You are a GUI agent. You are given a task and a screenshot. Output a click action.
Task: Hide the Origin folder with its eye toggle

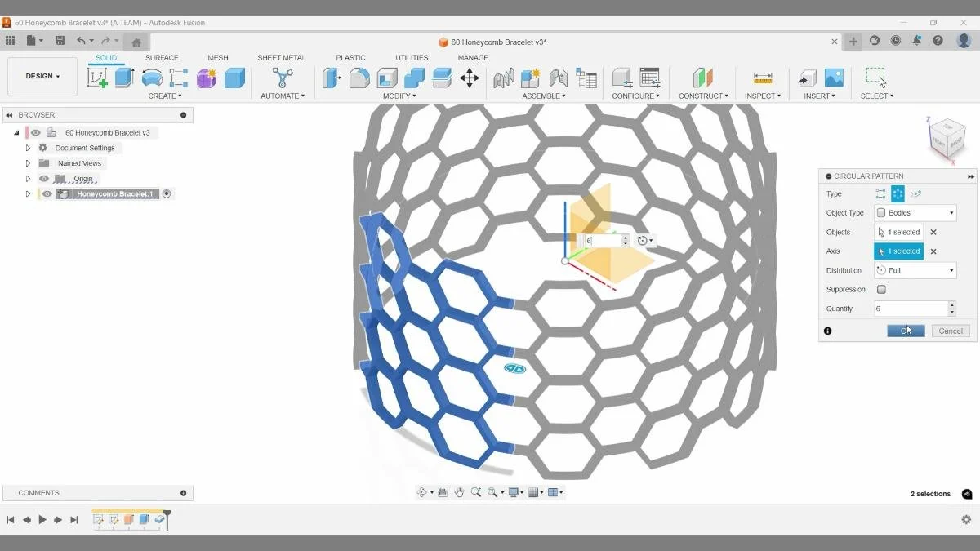coord(43,178)
